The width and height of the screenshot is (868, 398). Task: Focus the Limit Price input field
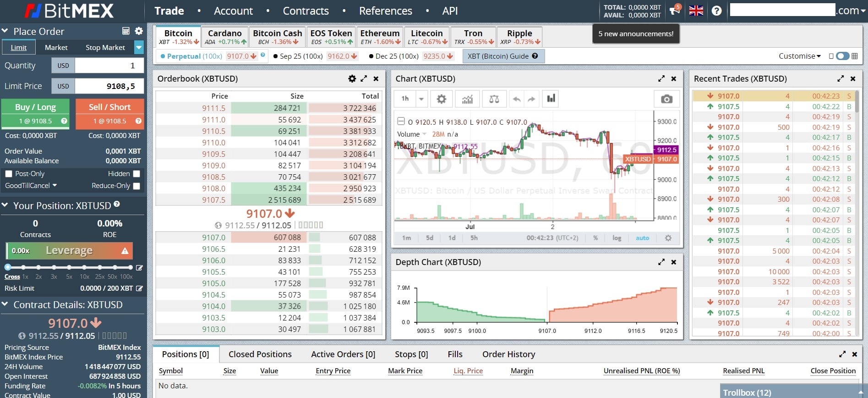(x=109, y=86)
